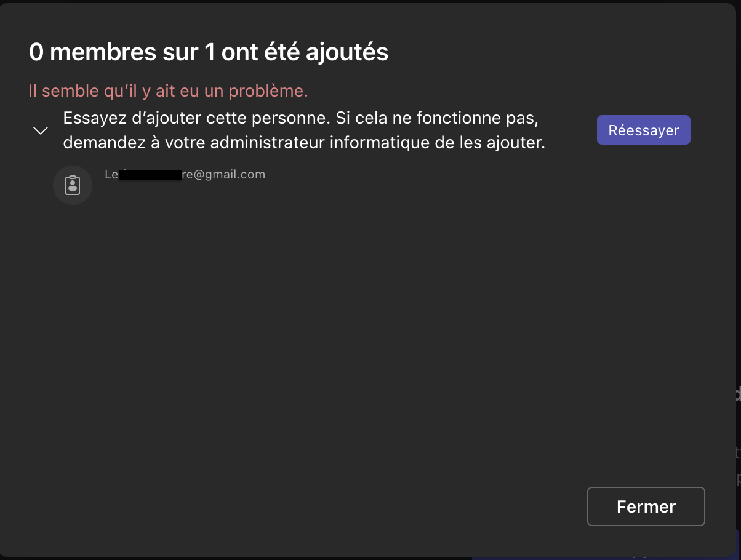
Task: Click the black redaction bar in the email
Action: (x=150, y=175)
